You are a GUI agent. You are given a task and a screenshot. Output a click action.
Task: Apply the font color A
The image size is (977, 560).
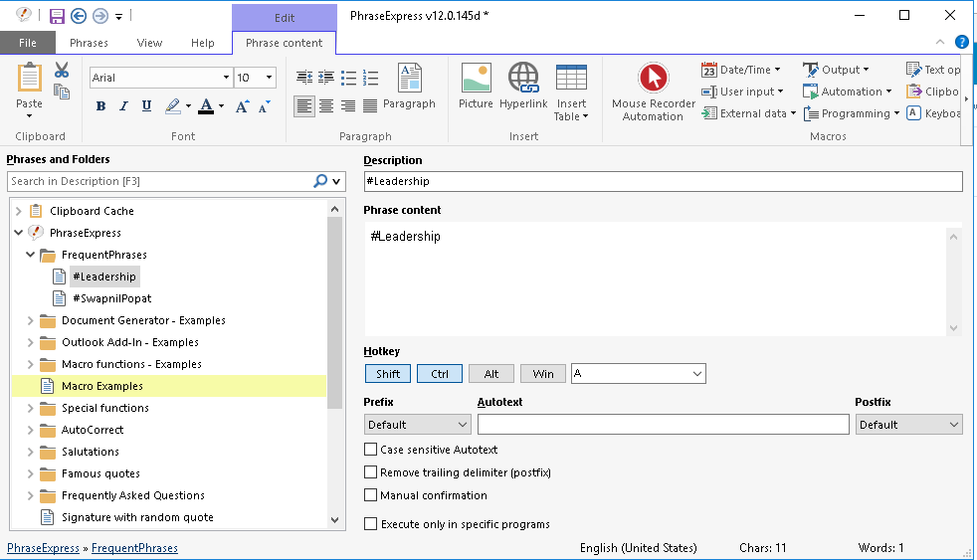pyautogui.click(x=206, y=106)
